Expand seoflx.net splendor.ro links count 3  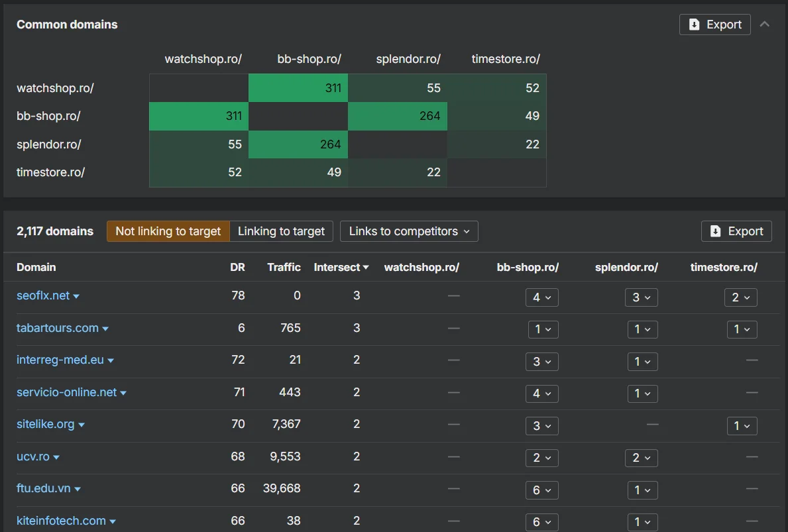click(x=642, y=297)
